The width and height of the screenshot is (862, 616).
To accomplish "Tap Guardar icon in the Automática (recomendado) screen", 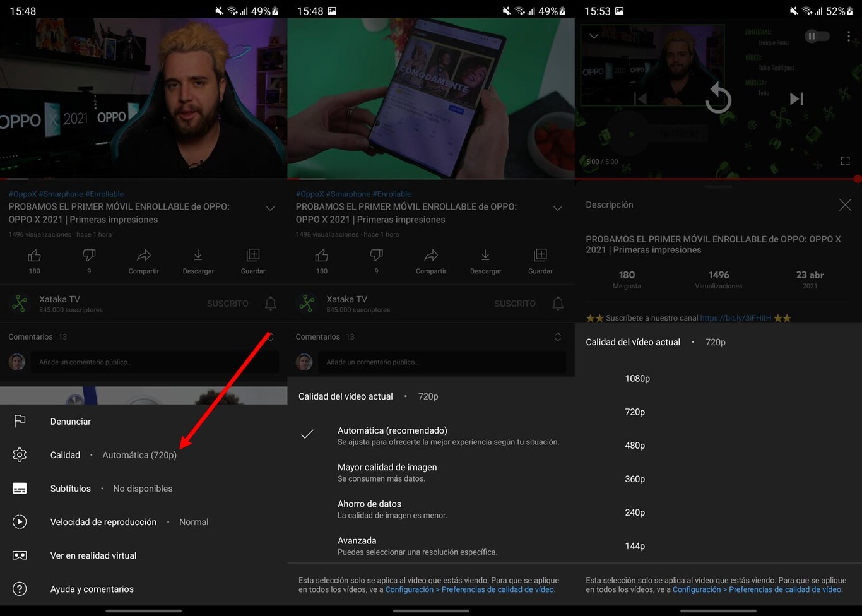I will coord(540,255).
